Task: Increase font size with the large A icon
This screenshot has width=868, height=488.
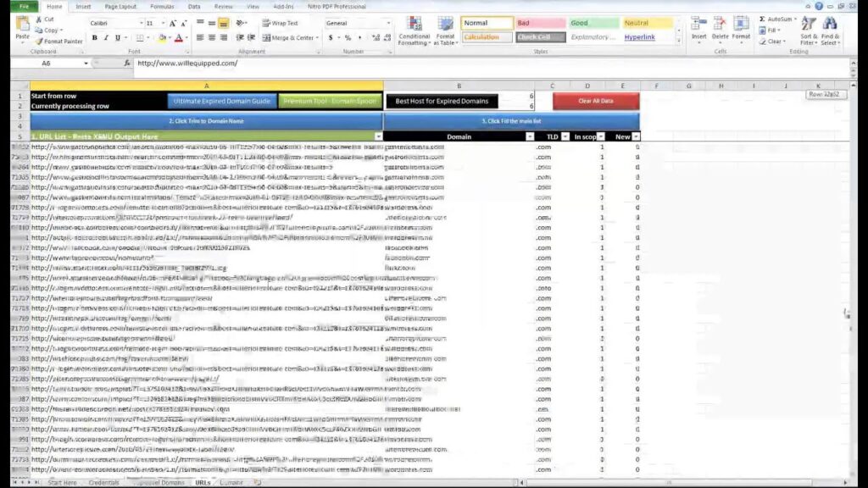Action: [x=173, y=23]
